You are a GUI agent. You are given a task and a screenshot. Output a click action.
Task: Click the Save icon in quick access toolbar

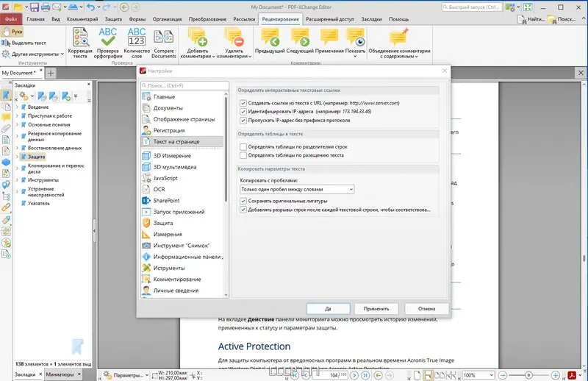point(34,7)
